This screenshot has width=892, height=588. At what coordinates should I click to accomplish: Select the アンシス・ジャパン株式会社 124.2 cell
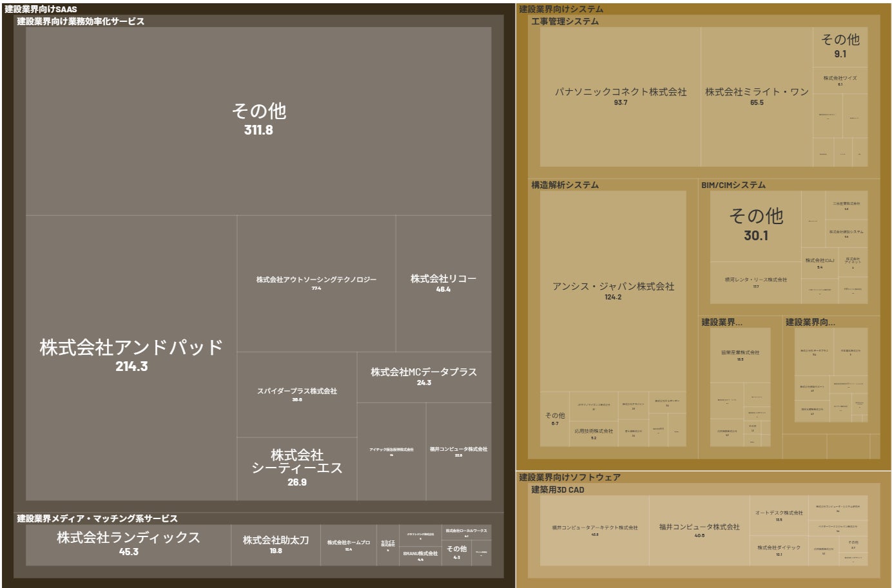613,291
